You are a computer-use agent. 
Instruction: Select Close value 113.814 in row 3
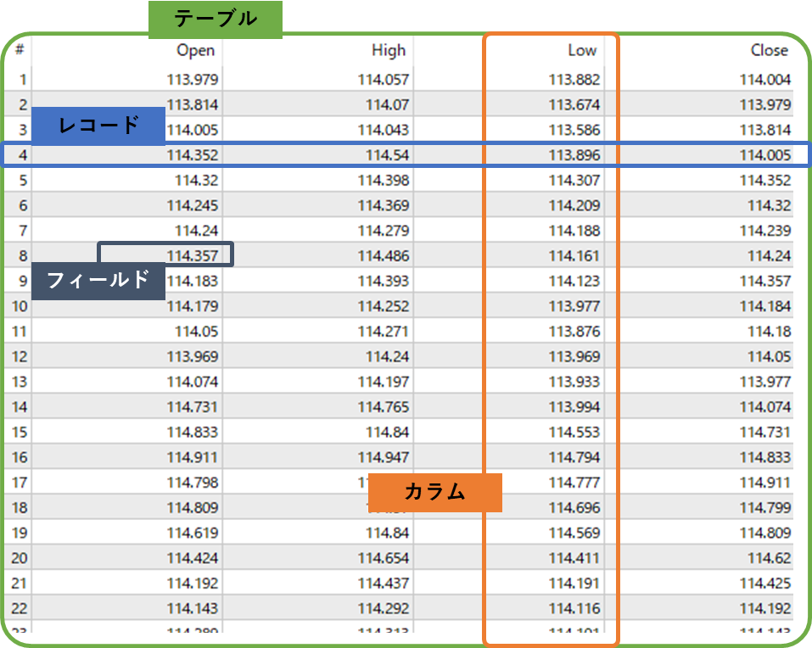point(765,130)
